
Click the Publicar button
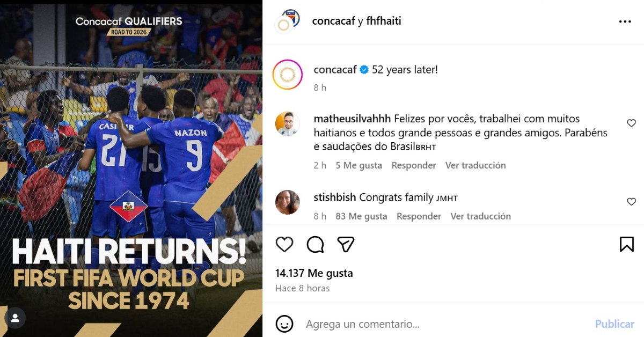[x=614, y=324]
